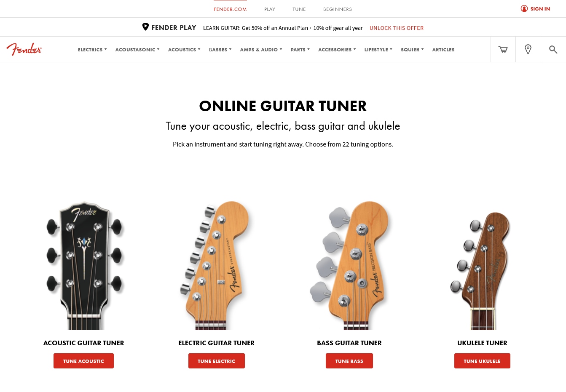566x392 pixels.
Task: Open the Squier dropdown menu
Action: (x=412, y=50)
